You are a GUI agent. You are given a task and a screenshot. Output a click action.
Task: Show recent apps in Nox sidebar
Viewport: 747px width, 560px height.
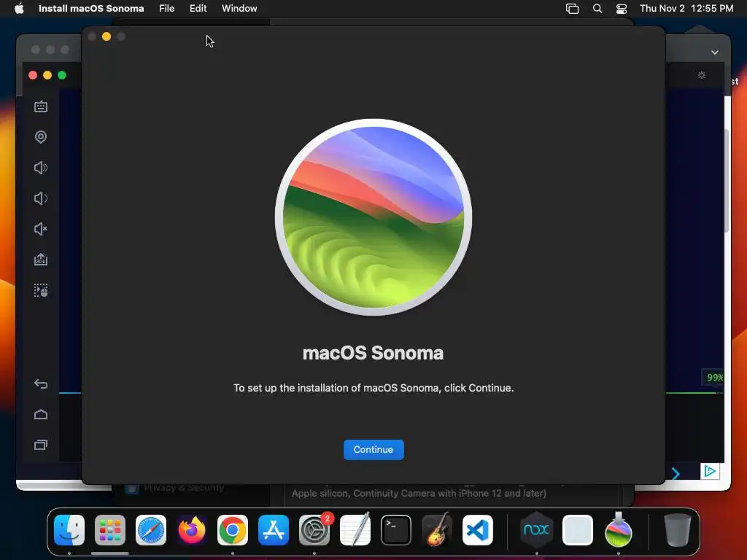tap(41, 445)
